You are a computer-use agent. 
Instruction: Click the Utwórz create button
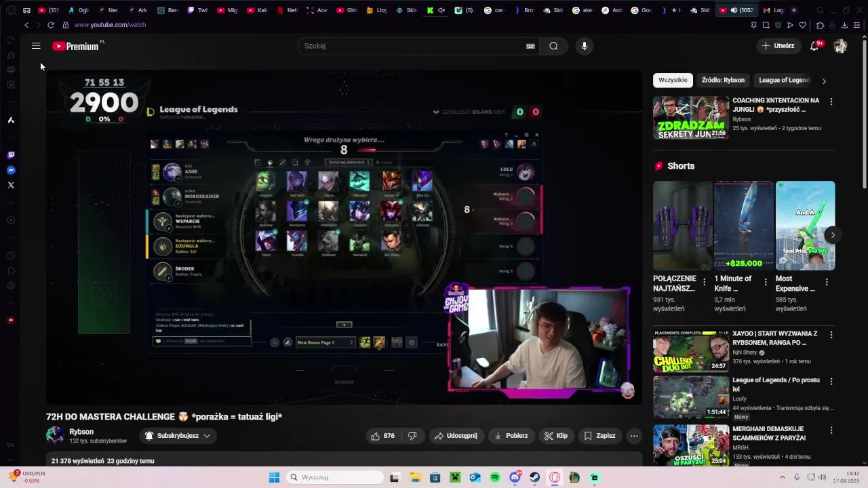[778, 46]
